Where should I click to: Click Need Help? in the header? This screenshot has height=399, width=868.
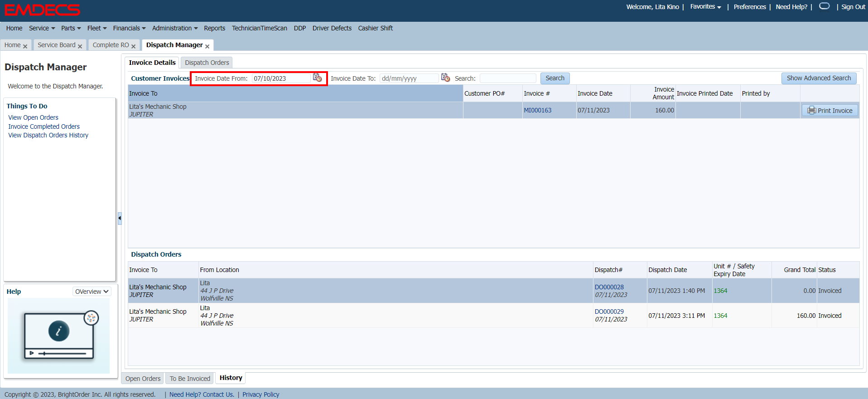(791, 7)
